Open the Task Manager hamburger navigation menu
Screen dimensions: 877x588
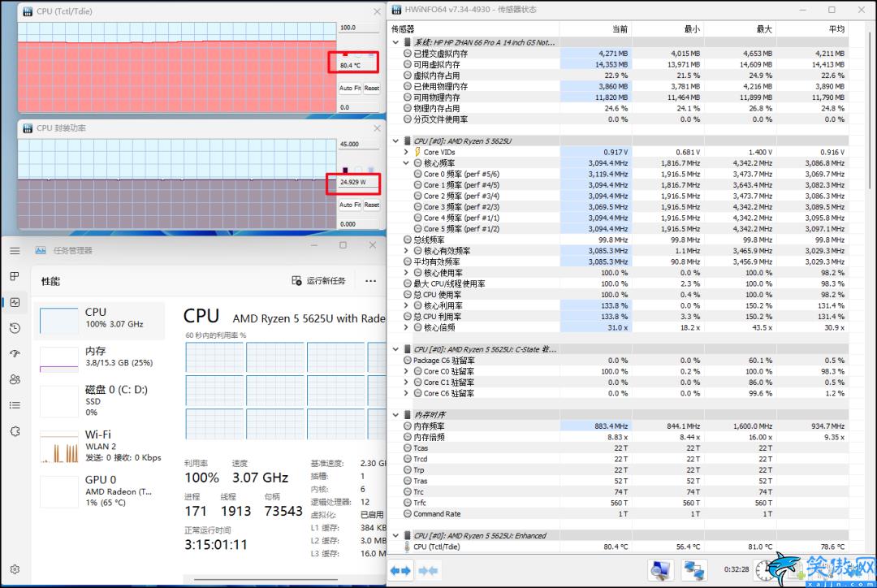click(15, 251)
